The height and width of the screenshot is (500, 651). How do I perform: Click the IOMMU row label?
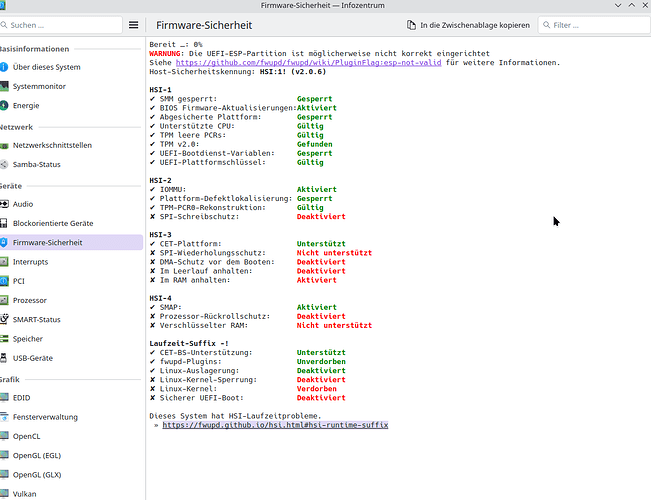tap(173, 189)
